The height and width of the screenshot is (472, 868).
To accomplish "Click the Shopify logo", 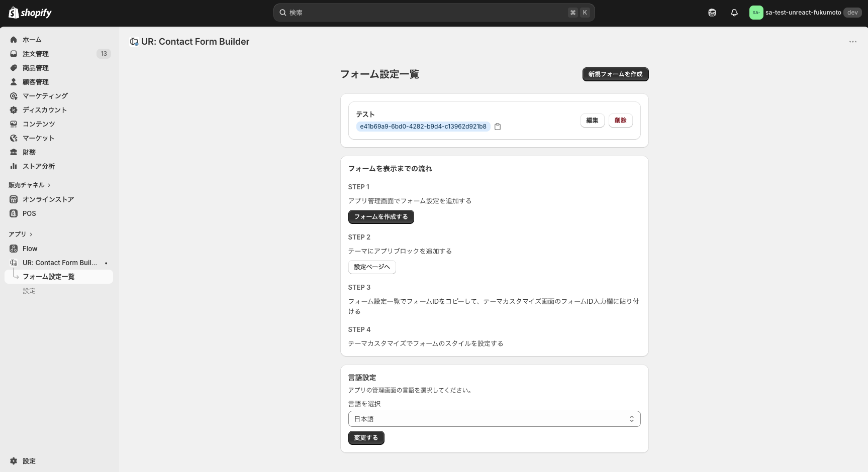I will [30, 13].
